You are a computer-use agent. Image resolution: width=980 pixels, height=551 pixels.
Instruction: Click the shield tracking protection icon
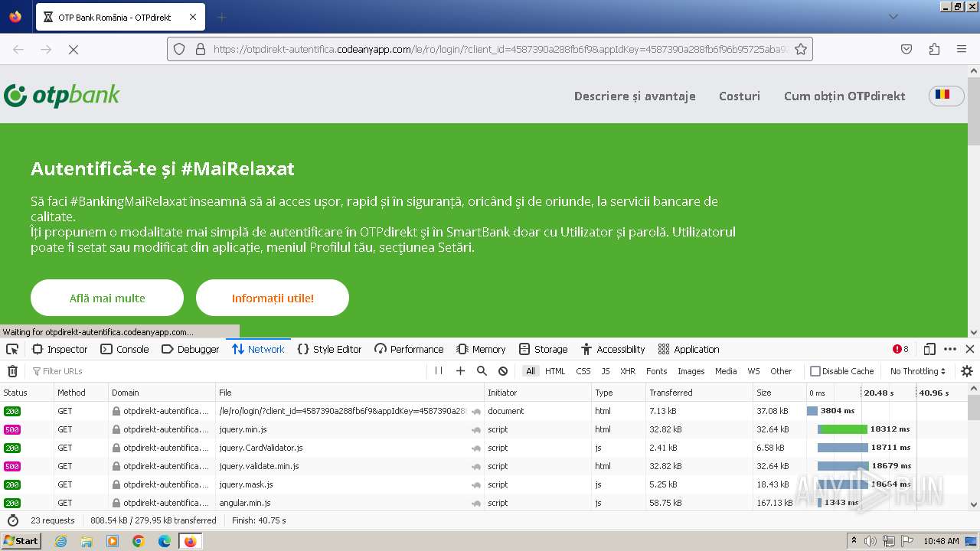[x=179, y=49]
